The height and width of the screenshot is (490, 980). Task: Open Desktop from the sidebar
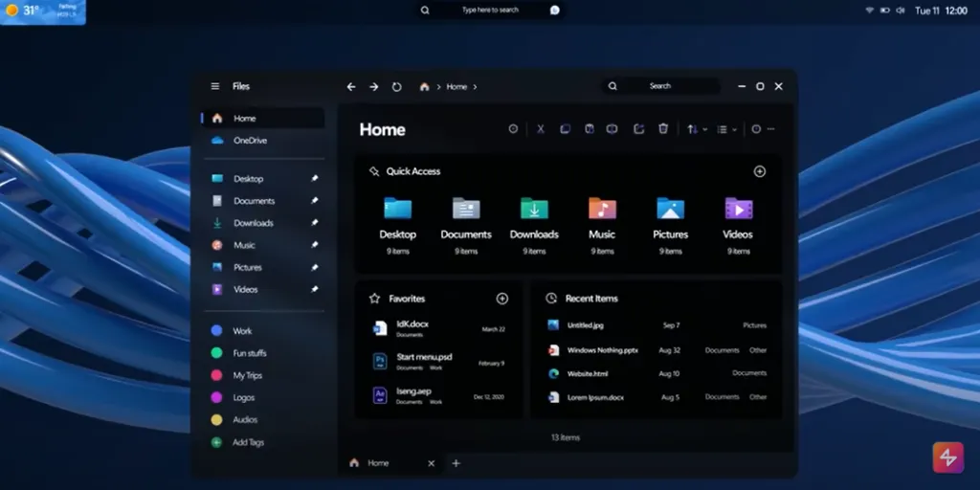click(262, 179)
